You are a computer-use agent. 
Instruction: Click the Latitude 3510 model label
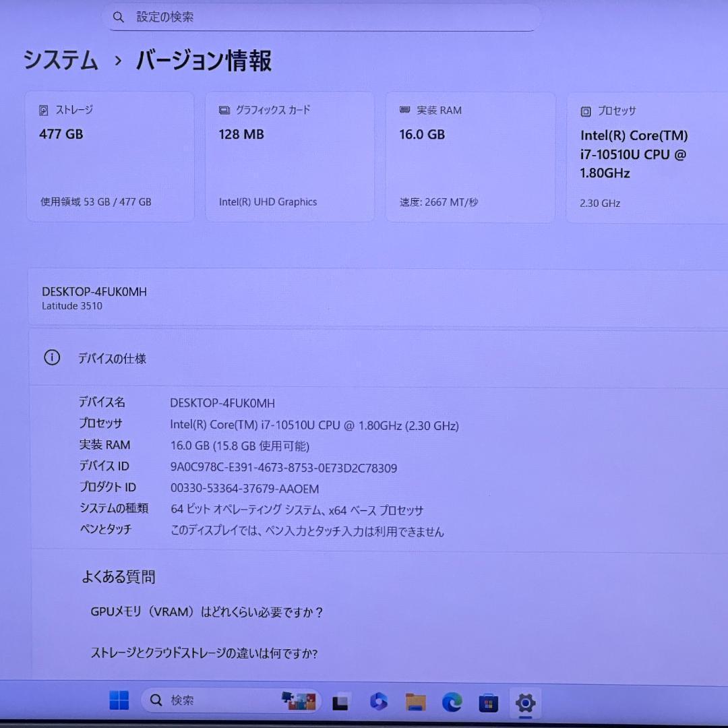pyautogui.click(x=72, y=306)
